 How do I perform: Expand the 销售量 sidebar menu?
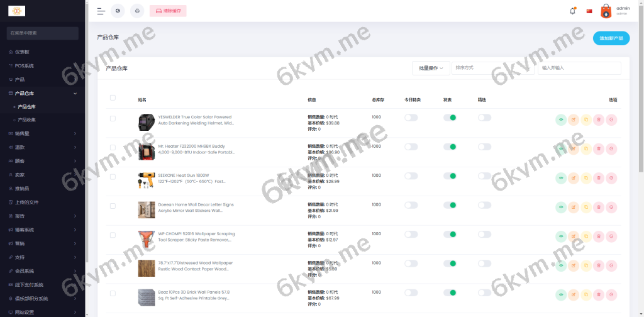pyautogui.click(x=43, y=133)
